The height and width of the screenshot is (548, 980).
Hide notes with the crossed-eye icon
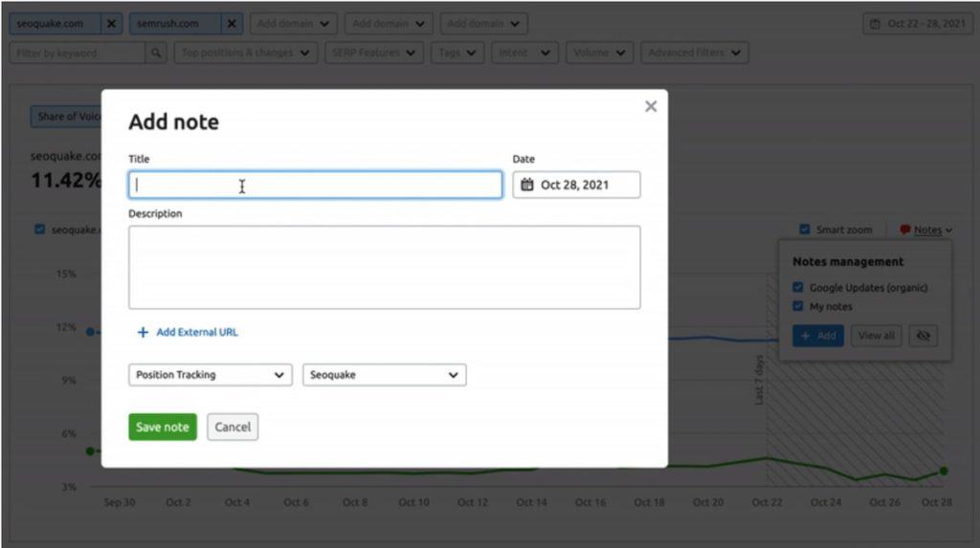tap(924, 336)
